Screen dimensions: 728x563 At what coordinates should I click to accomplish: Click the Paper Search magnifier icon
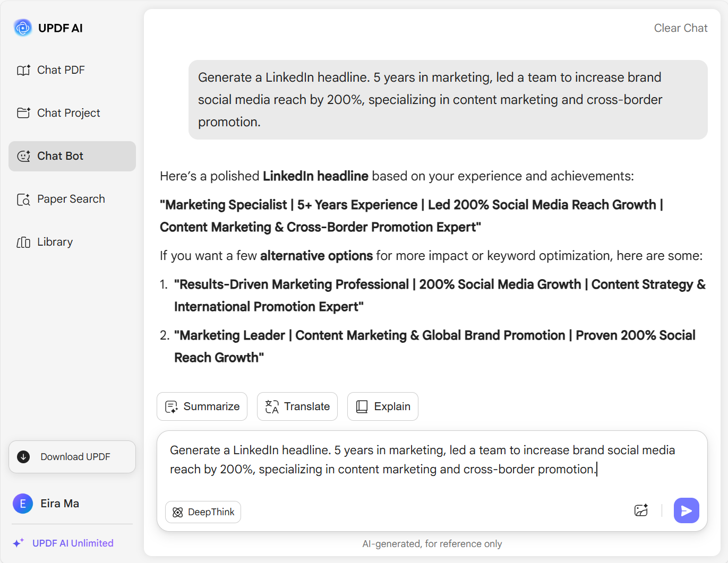23,200
